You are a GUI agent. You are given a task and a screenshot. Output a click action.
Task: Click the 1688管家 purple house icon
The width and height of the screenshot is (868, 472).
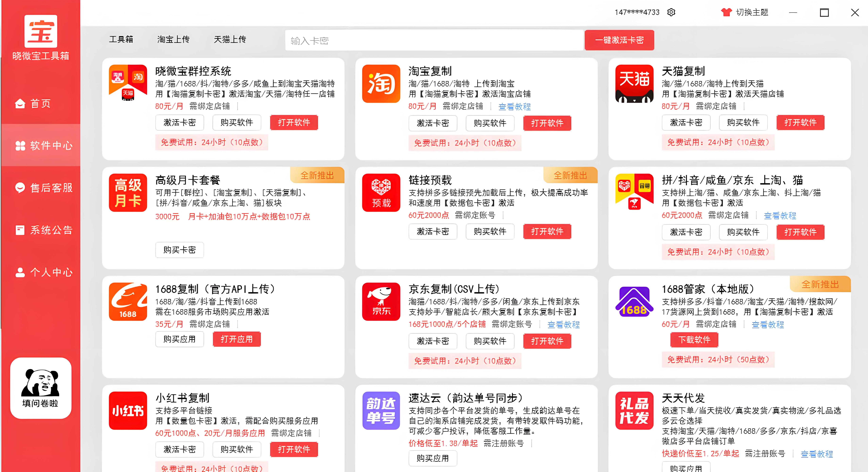634,301
